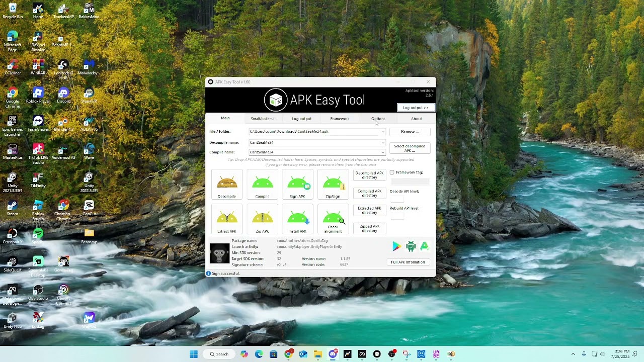Open the Zipped APK directory
This screenshot has width=644, height=362.
(369, 228)
